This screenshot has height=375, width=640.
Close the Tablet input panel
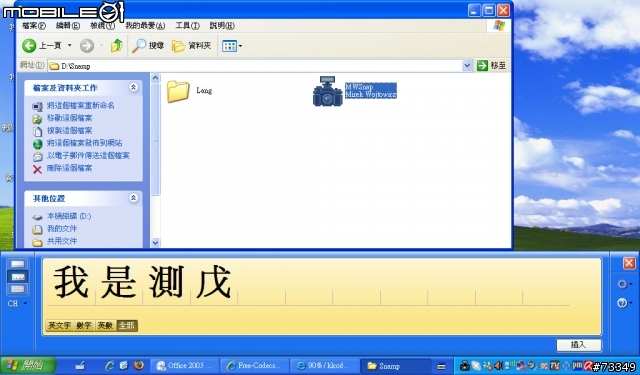pos(629,263)
